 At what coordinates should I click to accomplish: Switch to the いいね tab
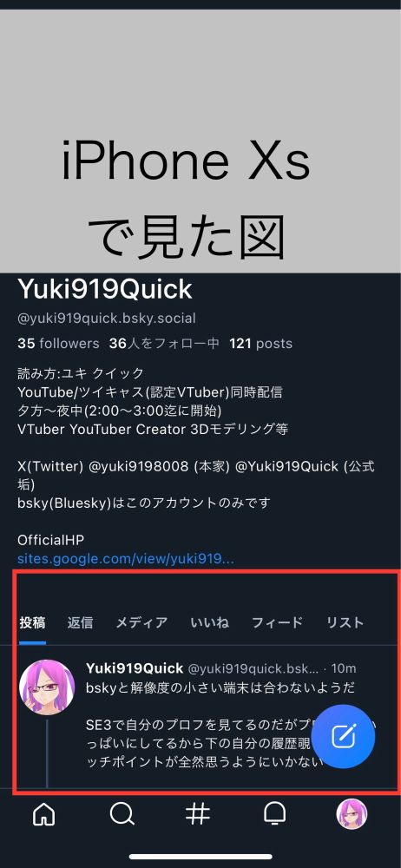click(209, 622)
